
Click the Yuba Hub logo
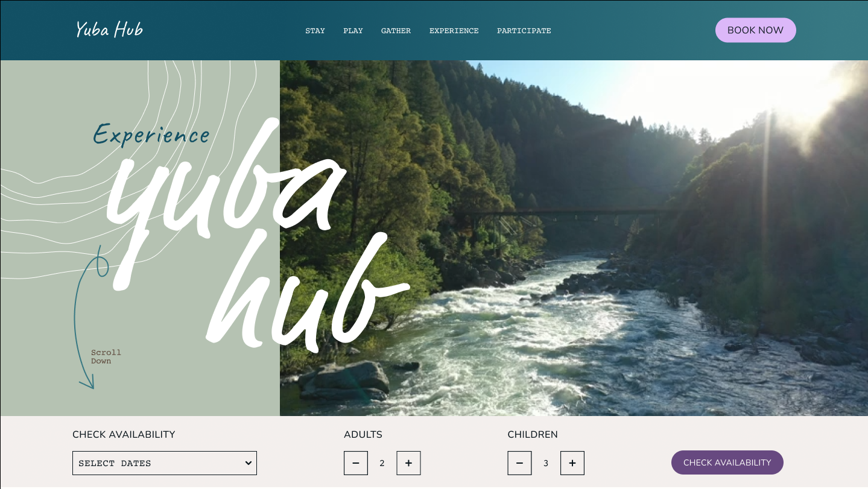coord(109,30)
